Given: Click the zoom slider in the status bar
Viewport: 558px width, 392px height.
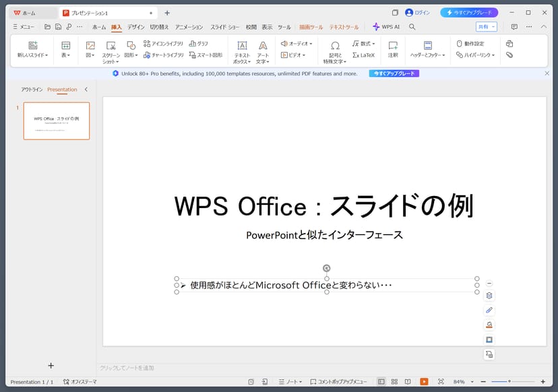Looking at the screenshot, I should (509, 382).
